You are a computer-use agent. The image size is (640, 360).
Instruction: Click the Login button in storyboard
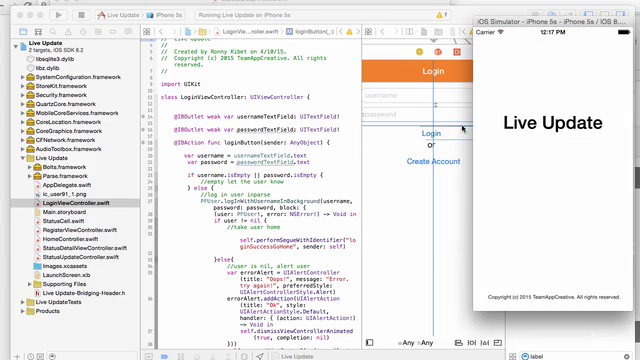click(431, 133)
